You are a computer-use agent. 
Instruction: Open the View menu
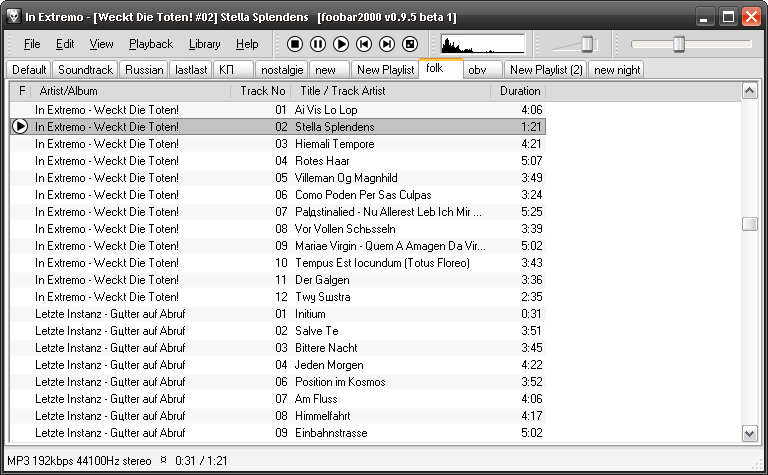pyautogui.click(x=101, y=44)
